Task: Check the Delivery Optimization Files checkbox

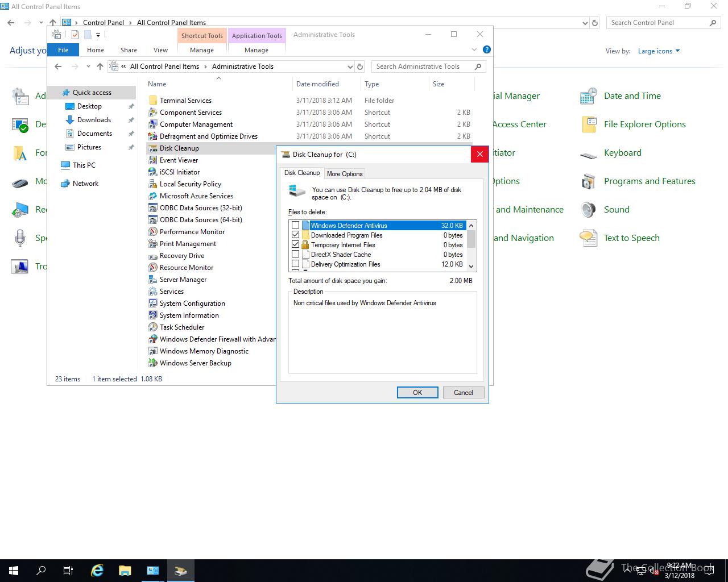Action: (x=295, y=264)
